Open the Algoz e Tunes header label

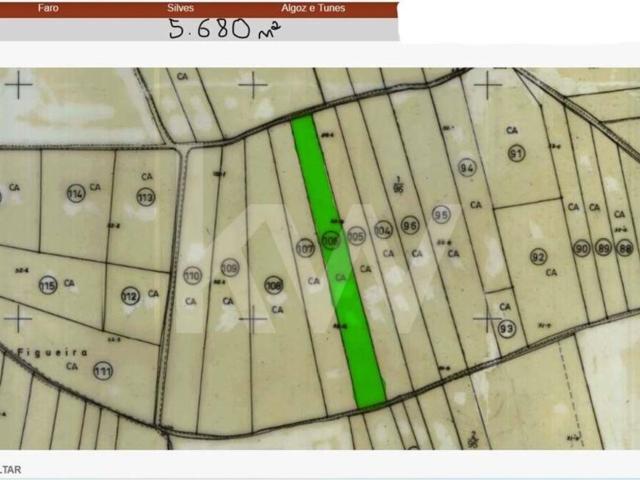(313, 8)
